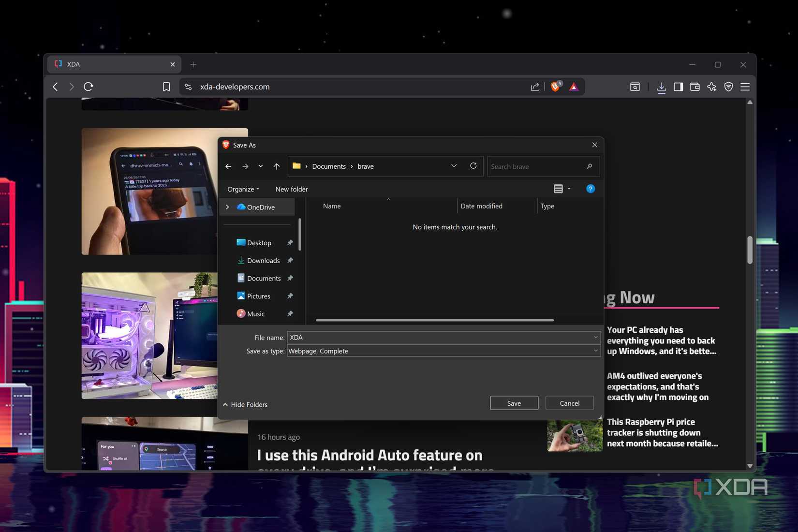The image size is (798, 532).
Task: Click Documents in the breadcrumb path
Action: point(329,166)
